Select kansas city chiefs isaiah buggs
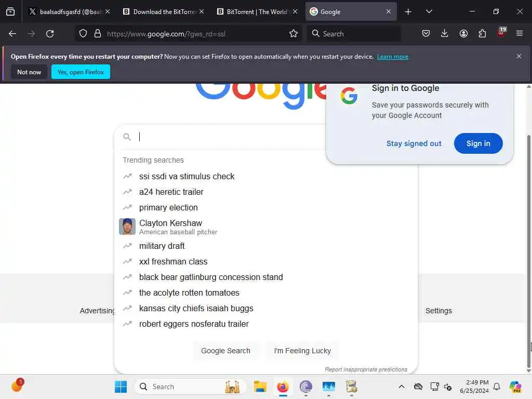 pyautogui.click(x=266, y=309)
